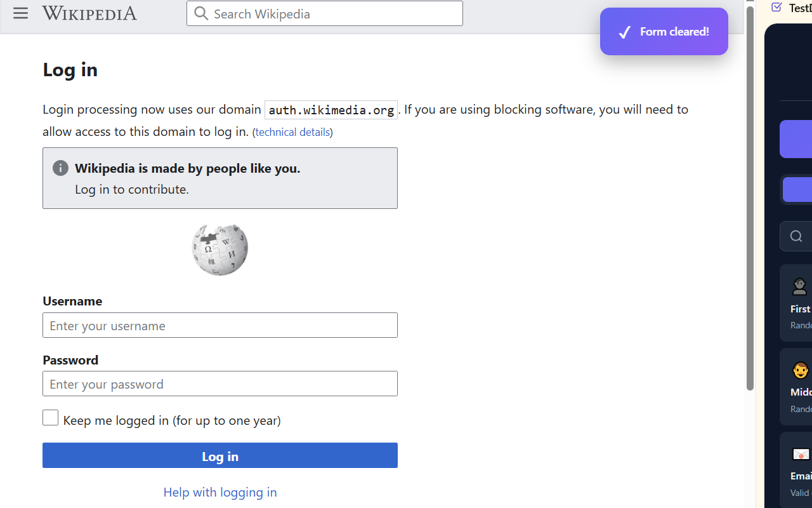Click into the Password input field
The height and width of the screenshot is (508, 812).
coord(220,384)
